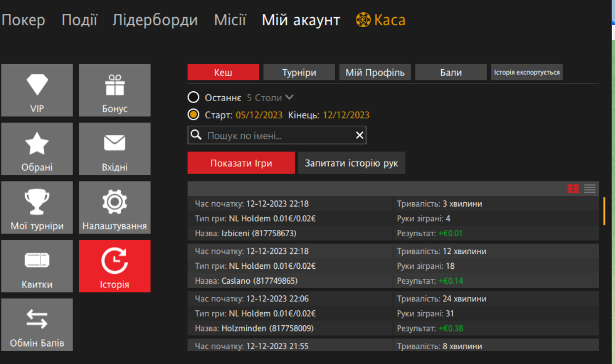
Task: Click start time 12-12-2023 22:06
Action: [x=277, y=298]
